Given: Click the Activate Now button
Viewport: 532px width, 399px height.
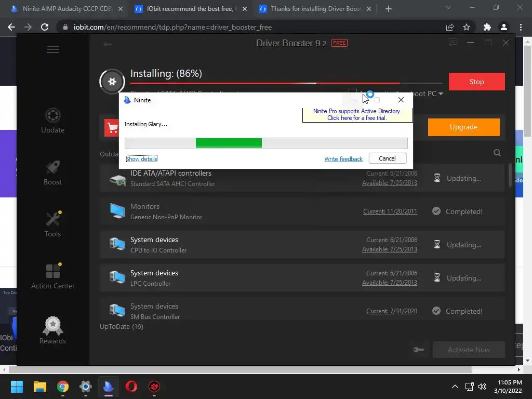Looking at the screenshot, I should (469, 350).
